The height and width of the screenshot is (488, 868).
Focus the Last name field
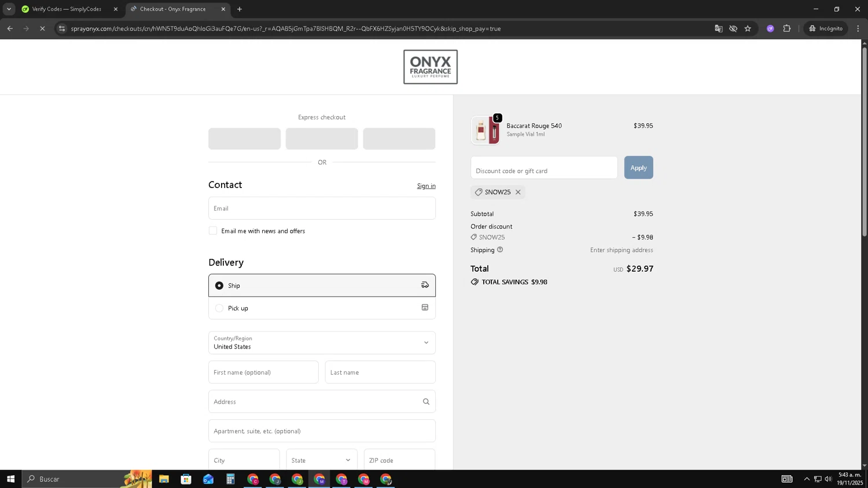click(x=380, y=372)
